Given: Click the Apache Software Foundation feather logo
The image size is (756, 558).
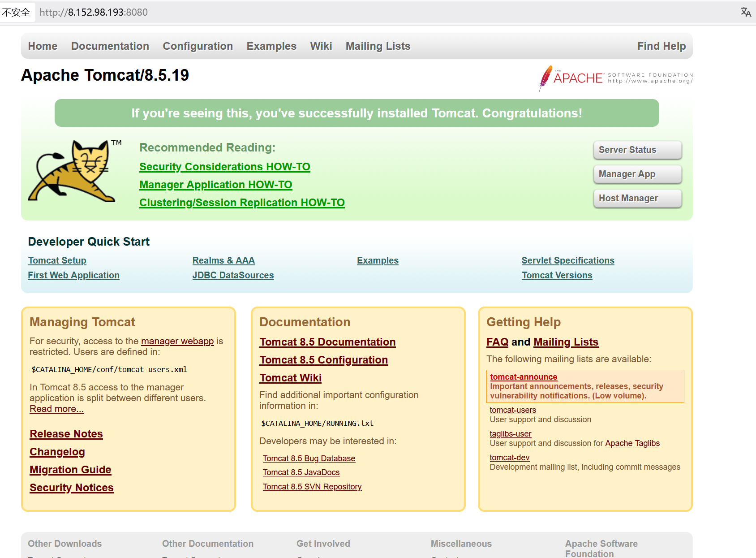Looking at the screenshot, I should [x=616, y=78].
